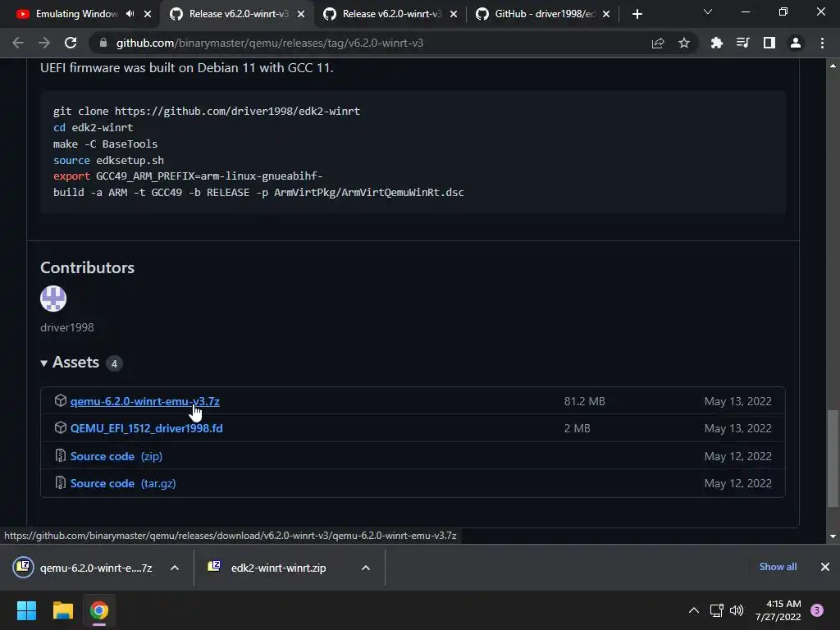Show all downloads
840x630 pixels.
coord(778,567)
